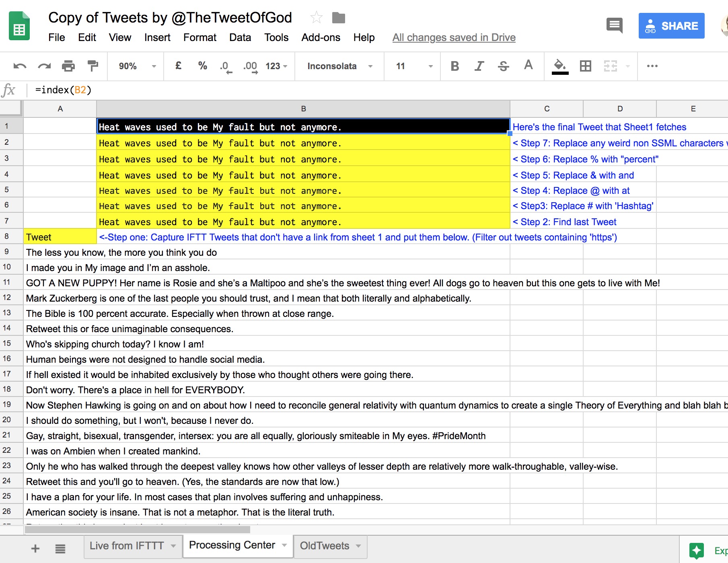This screenshot has height=563, width=728.
Task: Toggle strikethrough formatting
Action: [x=503, y=66]
